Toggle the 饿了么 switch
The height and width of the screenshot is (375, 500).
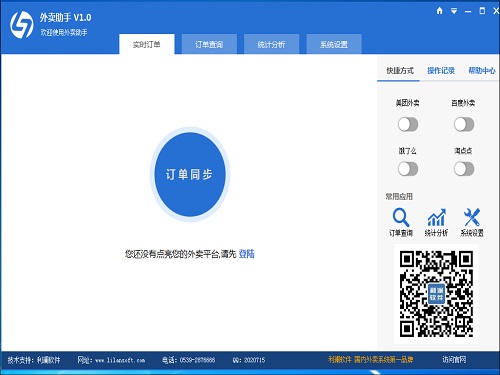pyautogui.click(x=408, y=169)
